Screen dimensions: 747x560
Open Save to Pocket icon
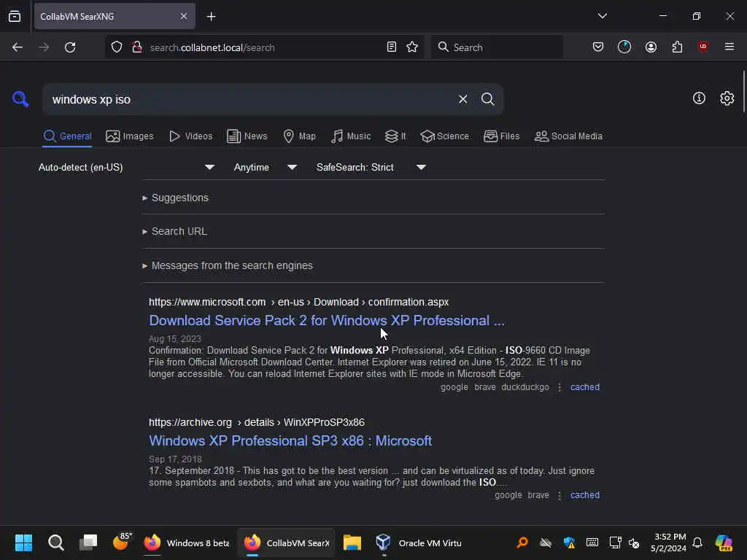click(598, 47)
